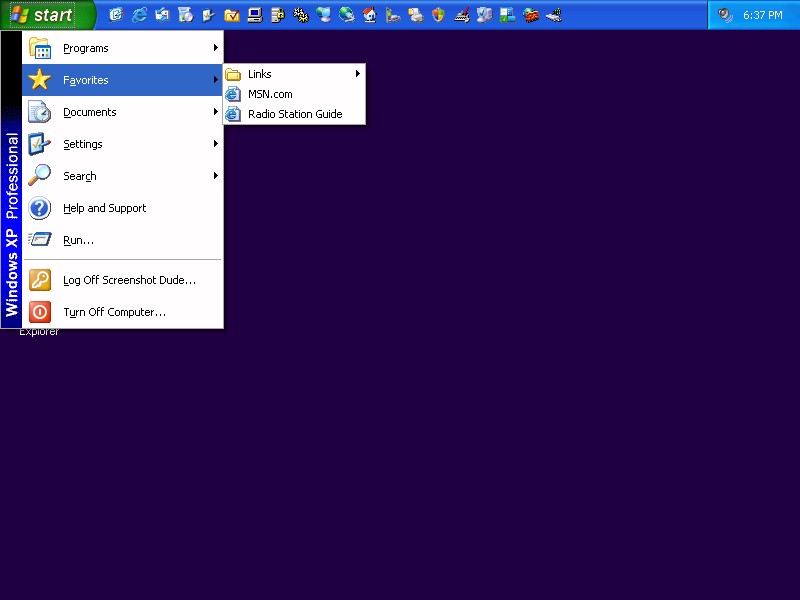800x600 pixels.
Task: Click the 6:37 PM taskbar clock
Action: [x=763, y=15]
